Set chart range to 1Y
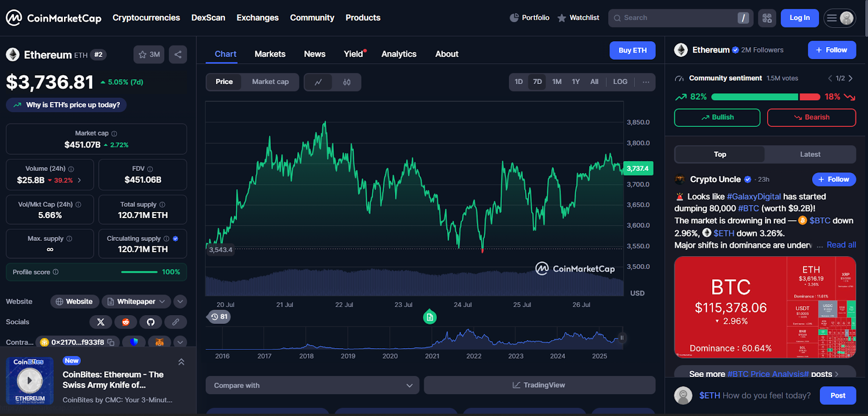 [x=576, y=82]
